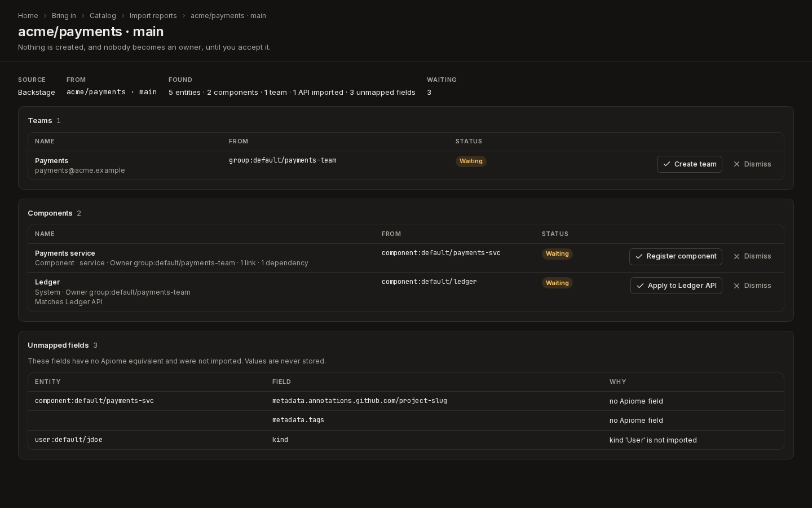Screen dimensions: 812x508
Task: Click the acme/payments · main page title
Action: [x=91, y=32]
